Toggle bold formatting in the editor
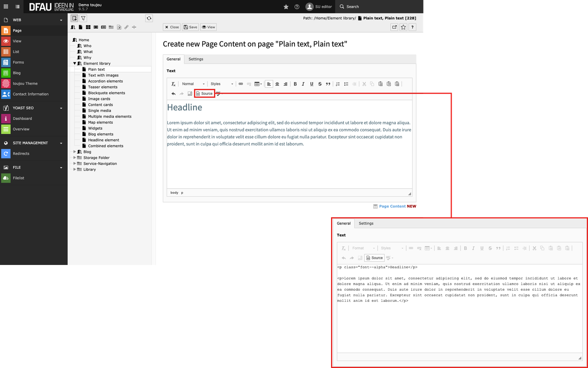This screenshot has width=588, height=368. [295, 84]
